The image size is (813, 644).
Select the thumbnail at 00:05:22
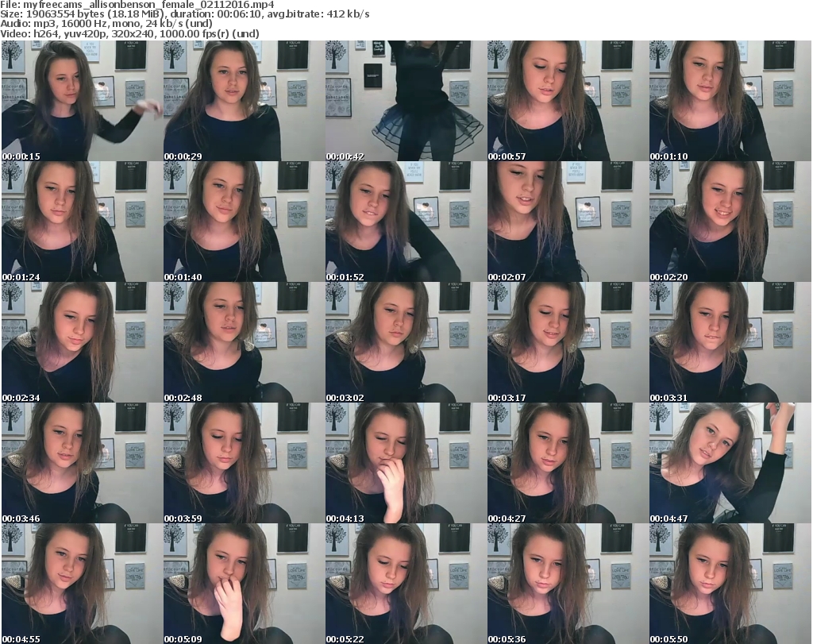406,584
